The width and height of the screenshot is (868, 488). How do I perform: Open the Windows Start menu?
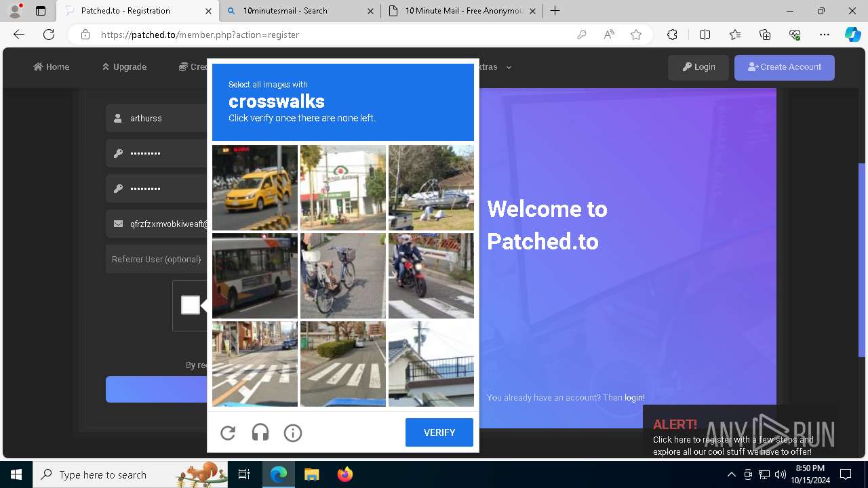point(16,474)
